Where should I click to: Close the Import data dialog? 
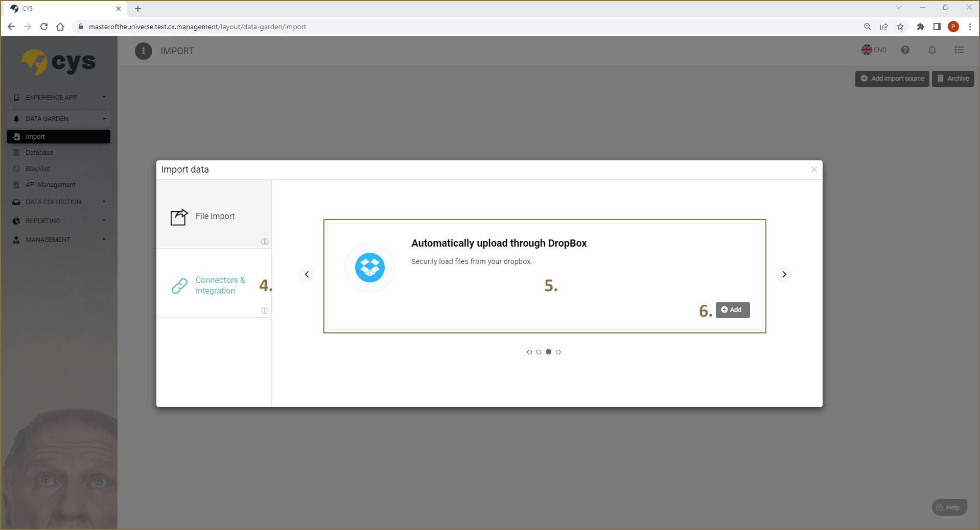(814, 170)
